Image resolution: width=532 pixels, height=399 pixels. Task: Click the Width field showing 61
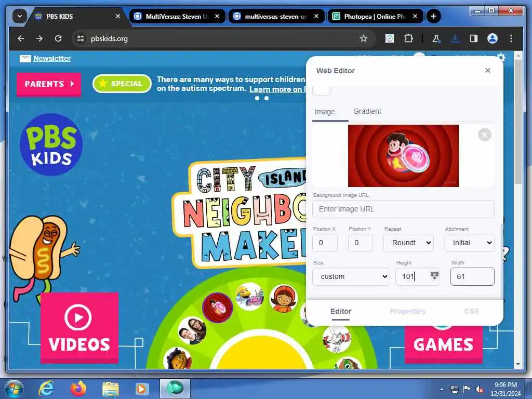point(472,276)
